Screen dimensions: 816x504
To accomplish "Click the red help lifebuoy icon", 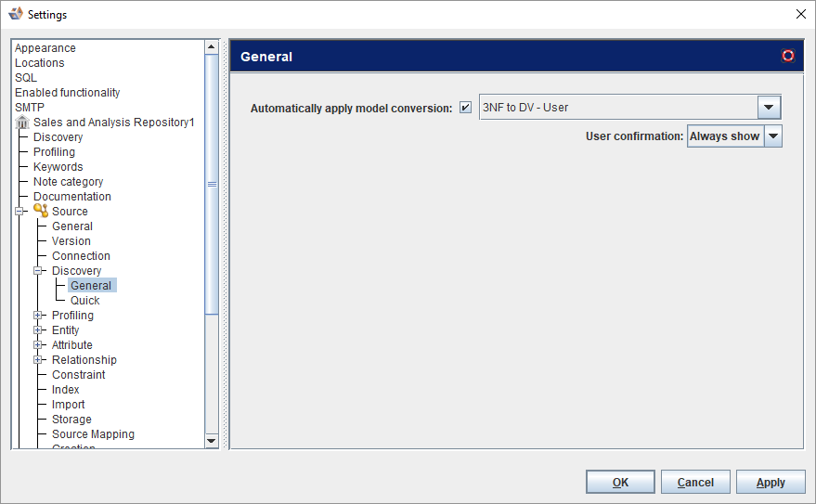I will pos(788,56).
